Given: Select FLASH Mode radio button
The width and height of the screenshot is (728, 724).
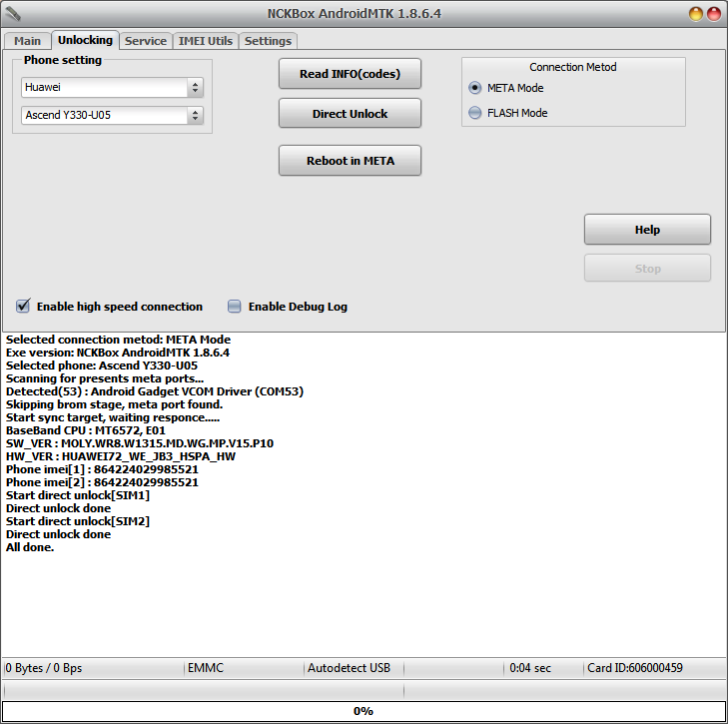Looking at the screenshot, I should pyautogui.click(x=475, y=113).
